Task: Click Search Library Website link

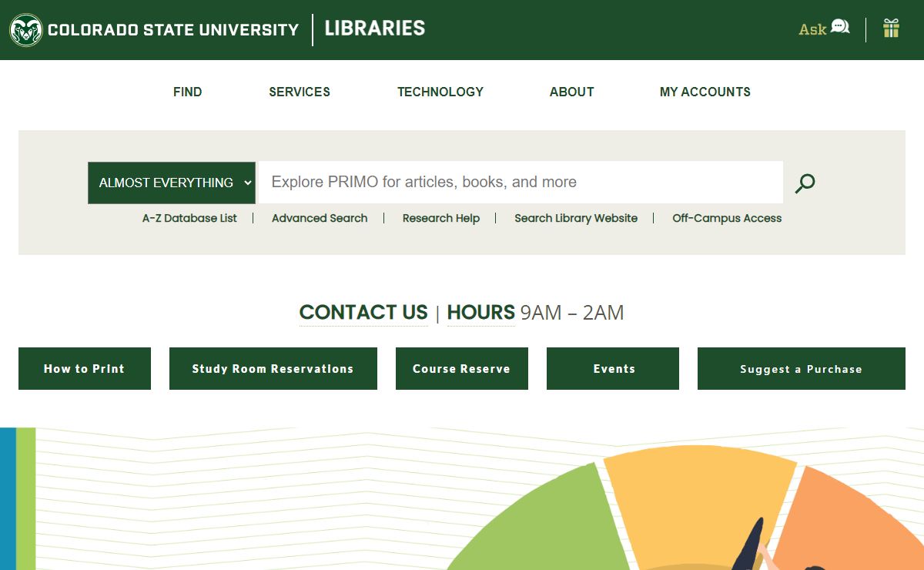Action: coord(576,218)
